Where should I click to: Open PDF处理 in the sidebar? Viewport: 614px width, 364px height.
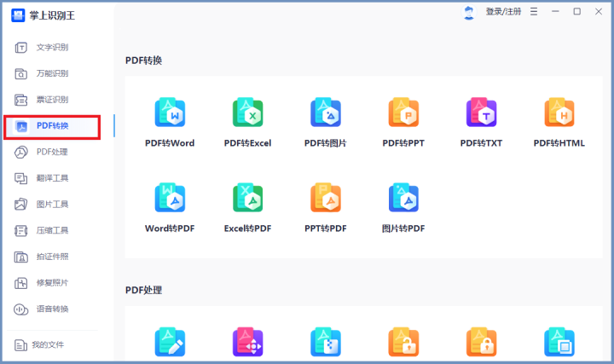pyautogui.click(x=52, y=152)
